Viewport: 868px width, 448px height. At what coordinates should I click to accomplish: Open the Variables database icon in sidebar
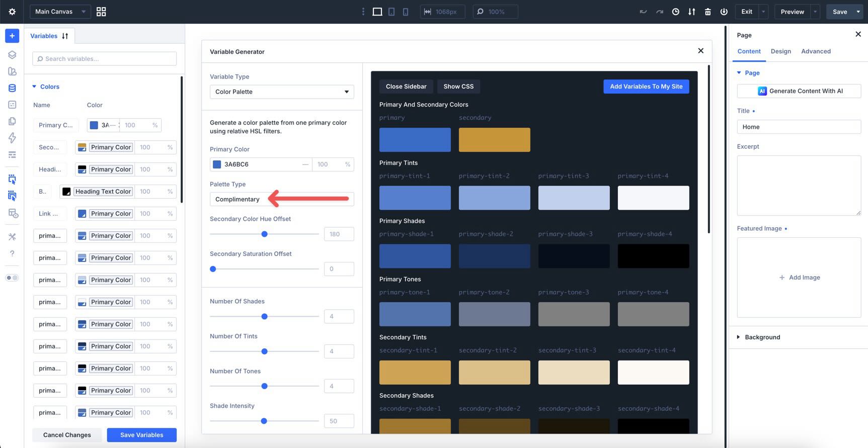pos(12,88)
